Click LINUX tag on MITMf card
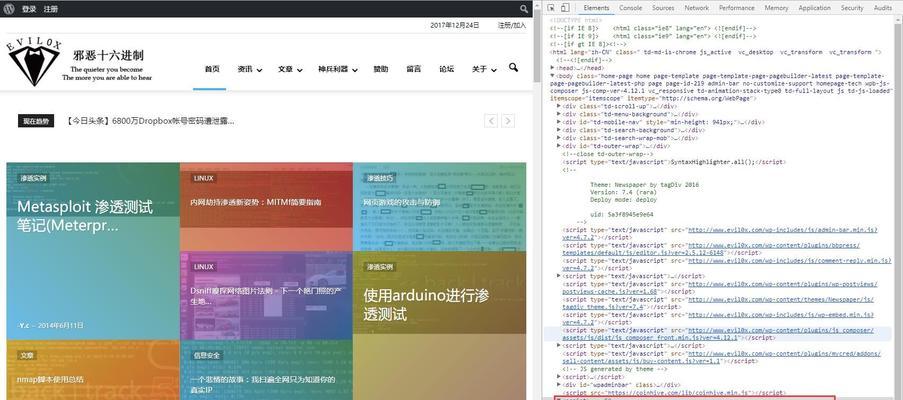 coord(203,178)
